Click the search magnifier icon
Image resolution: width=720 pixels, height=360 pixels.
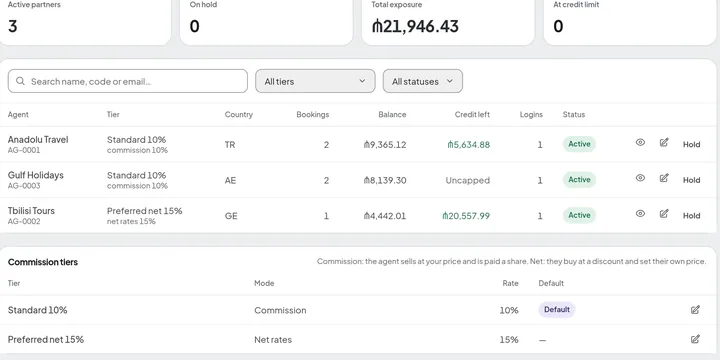(20, 81)
